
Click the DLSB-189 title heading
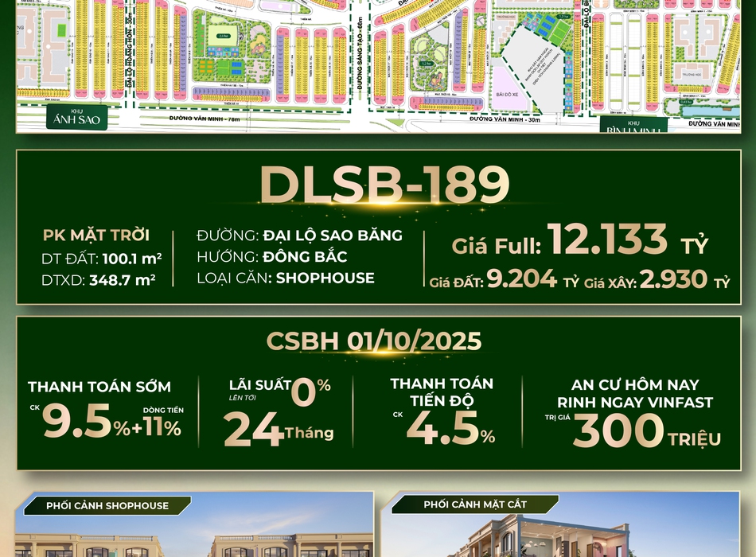pos(384,185)
